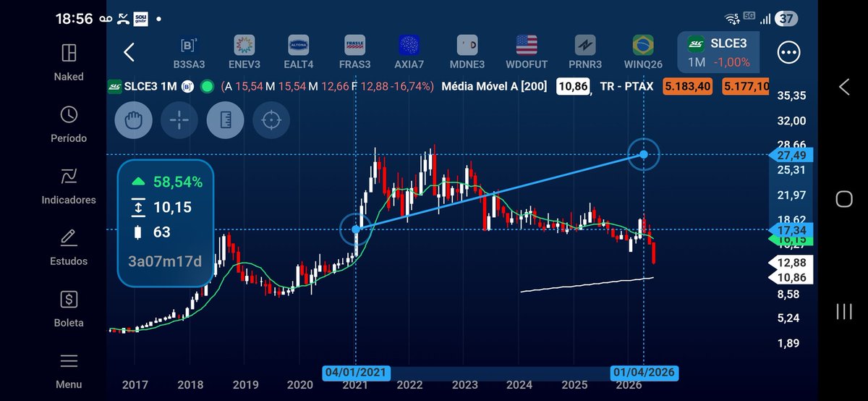
Task: Open the Naked layout option
Action: pyautogui.click(x=69, y=62)
